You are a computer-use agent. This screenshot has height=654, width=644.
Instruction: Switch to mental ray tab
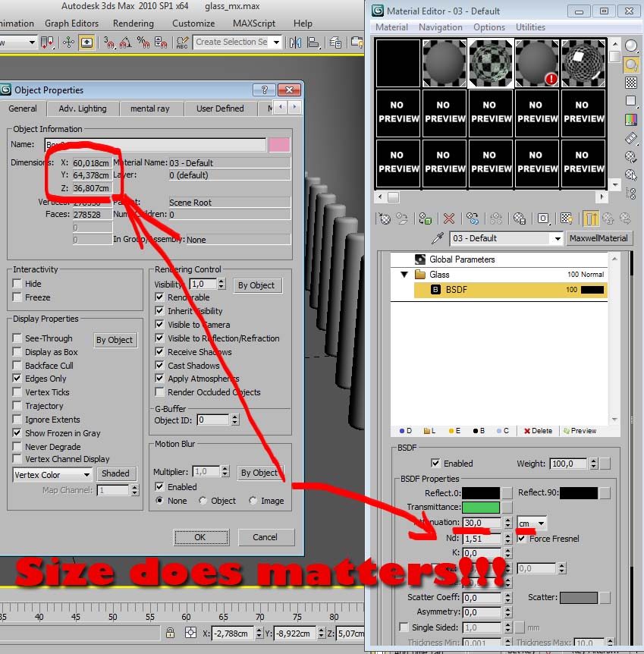tap(149, 108)
